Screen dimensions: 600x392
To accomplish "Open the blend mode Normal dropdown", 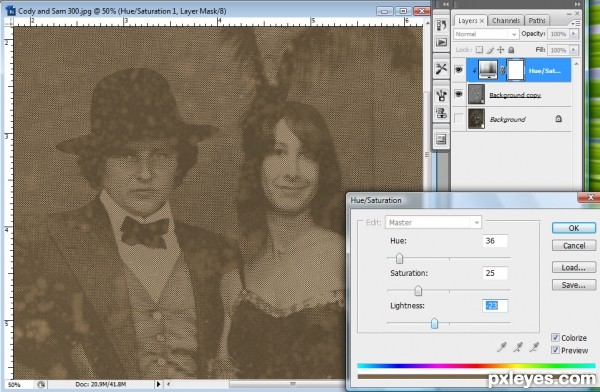I will click(x=486, y=34).
